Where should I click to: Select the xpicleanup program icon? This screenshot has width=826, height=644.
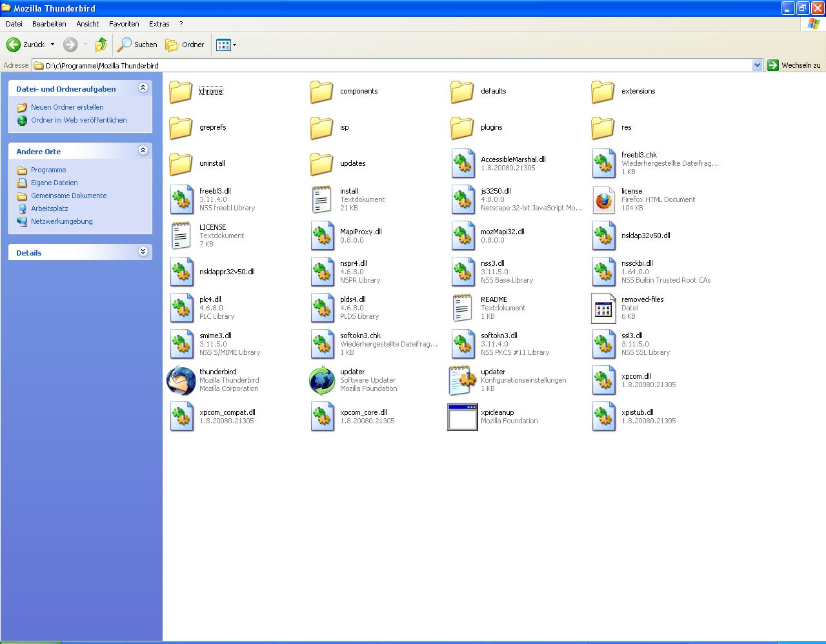coord(463,417)
